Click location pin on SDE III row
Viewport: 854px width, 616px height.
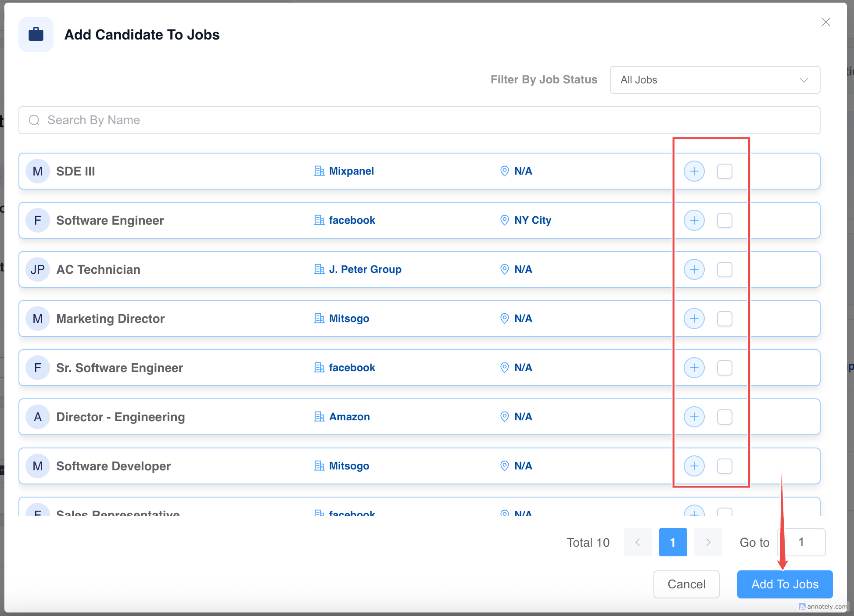tap(505, 171)
